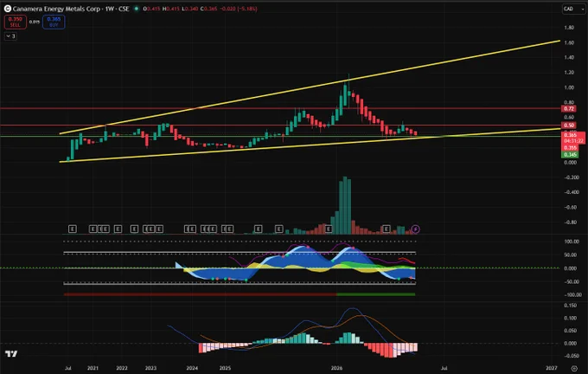Viewport: 588px width, 374px height.
Task: Click the tallest green volume bar
Action: pyautogui.click(x=345, y=205)
